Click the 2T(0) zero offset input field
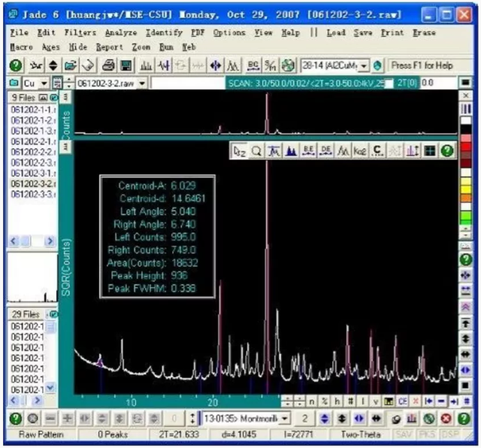The height and width of the screenshot is (448, 481). point(439,83)
